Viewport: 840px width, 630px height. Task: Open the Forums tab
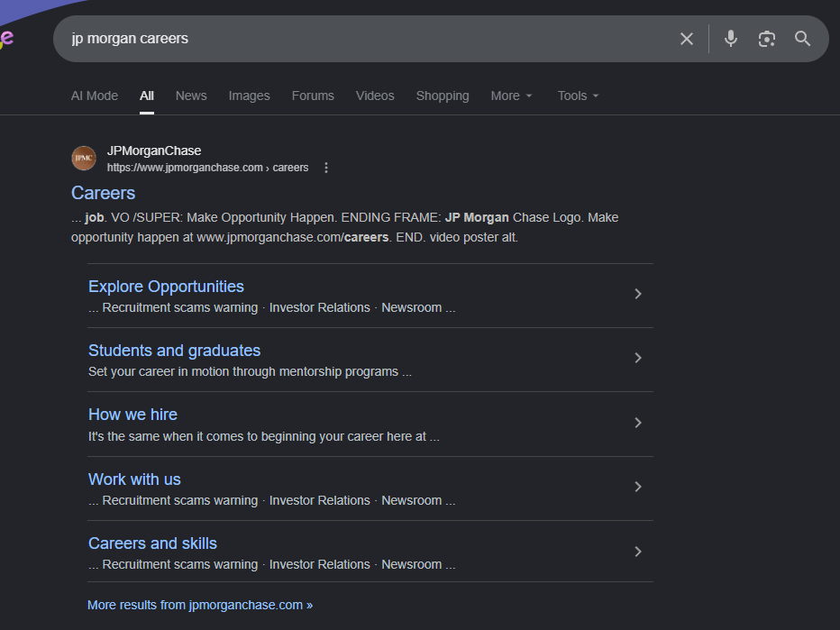[x=313, y=96]
